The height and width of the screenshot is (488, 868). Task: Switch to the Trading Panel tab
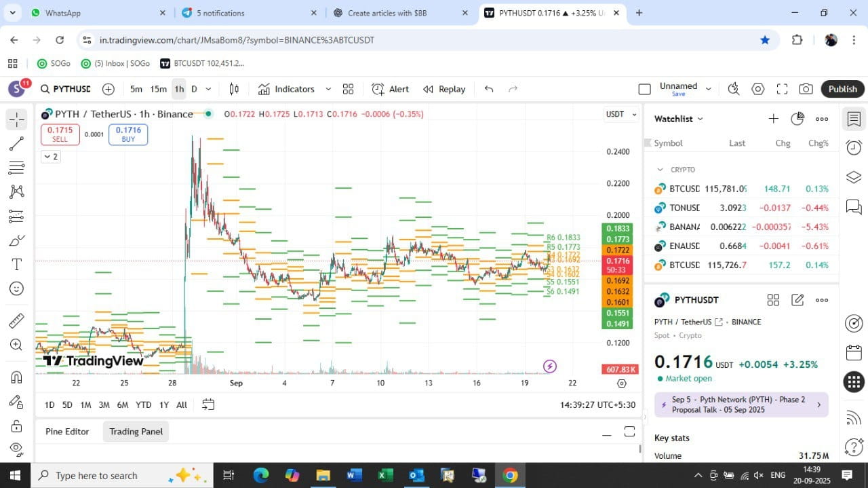[136, 432]
